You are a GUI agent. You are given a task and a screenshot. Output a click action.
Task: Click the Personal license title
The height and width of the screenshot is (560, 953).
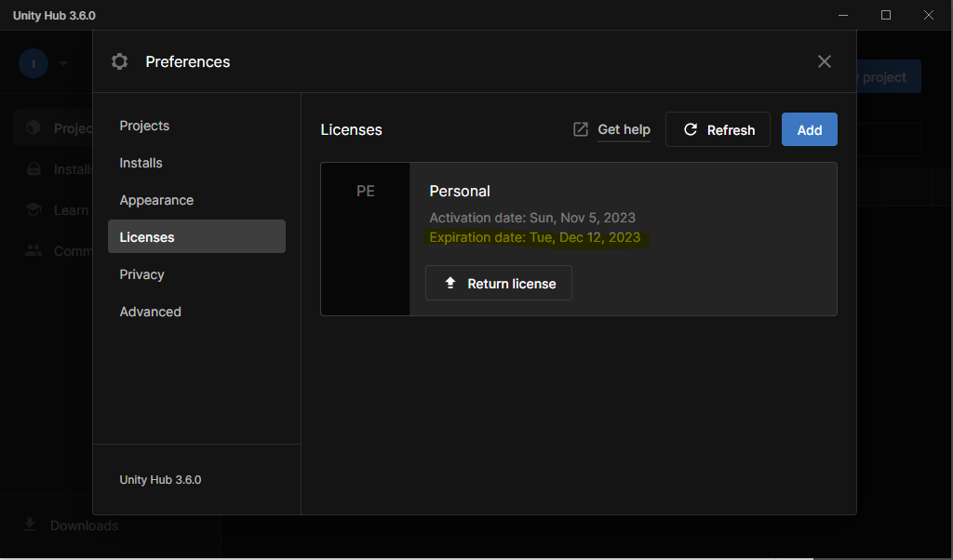460,191
